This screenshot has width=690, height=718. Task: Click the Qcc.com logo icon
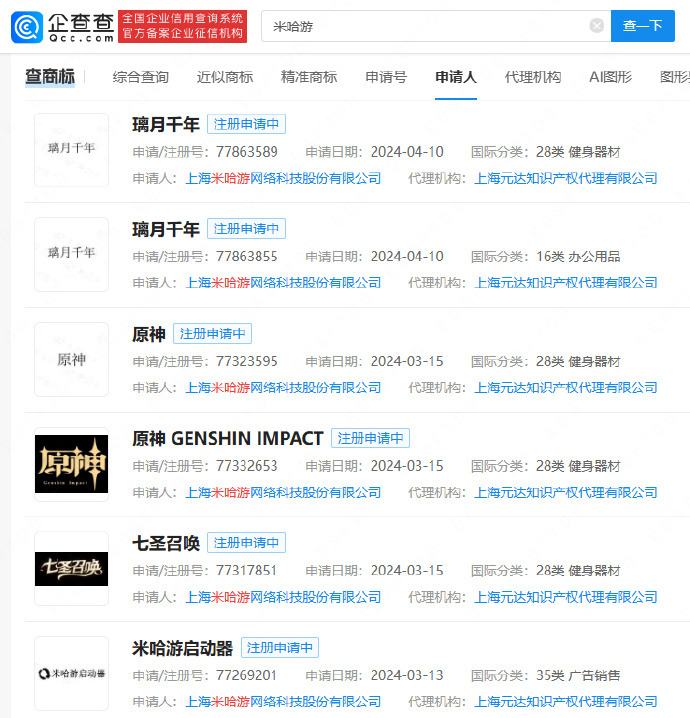click(26, 26)
